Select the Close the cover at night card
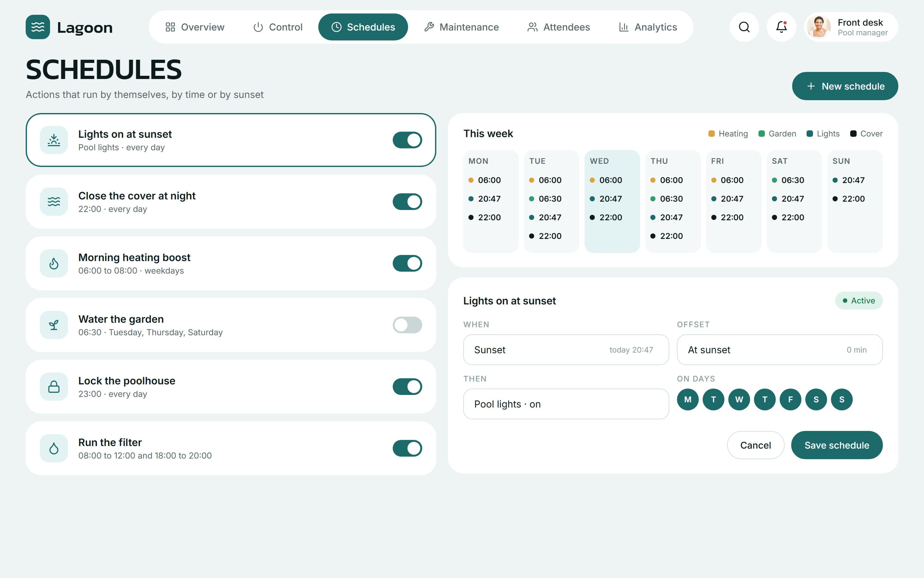The image size is (924, 578). click(231, 202)
